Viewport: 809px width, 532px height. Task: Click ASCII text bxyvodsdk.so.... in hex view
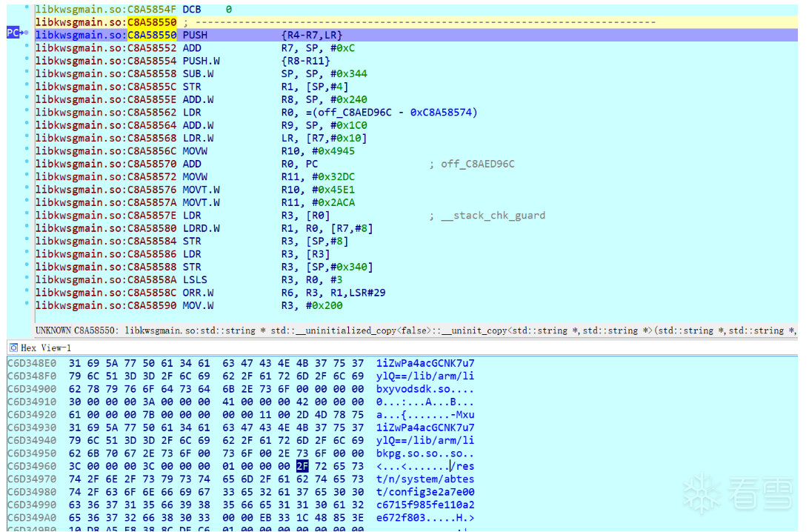(425, 389)
